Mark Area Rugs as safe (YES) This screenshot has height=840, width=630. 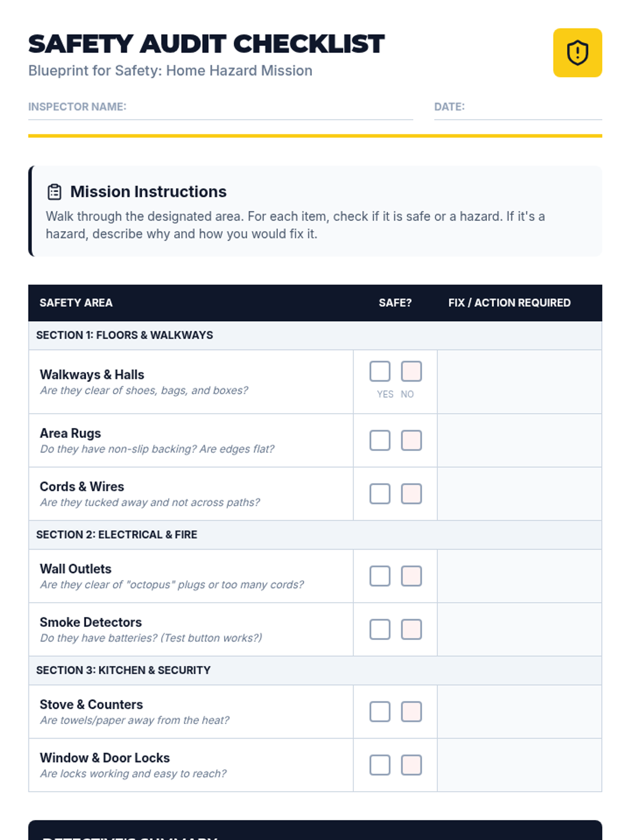(380, 440)
